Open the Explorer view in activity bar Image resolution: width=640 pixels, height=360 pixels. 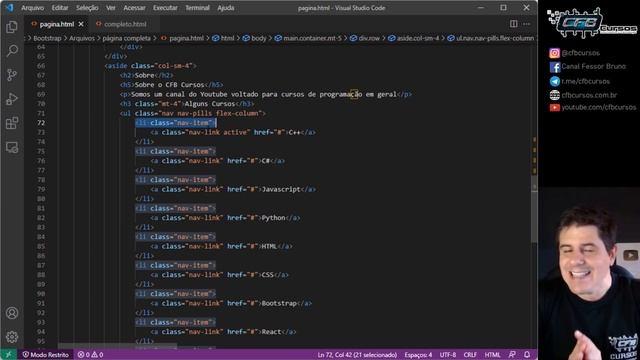click(12, 27)
